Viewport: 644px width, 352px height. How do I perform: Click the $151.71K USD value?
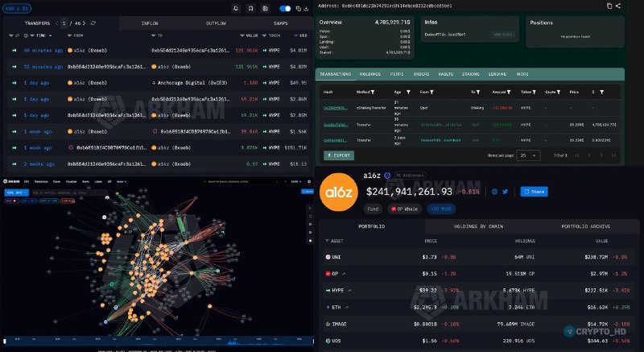295,147
